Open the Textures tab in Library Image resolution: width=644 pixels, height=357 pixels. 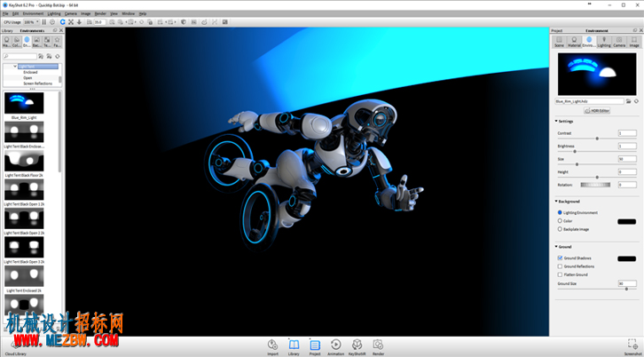pos(47,42)
